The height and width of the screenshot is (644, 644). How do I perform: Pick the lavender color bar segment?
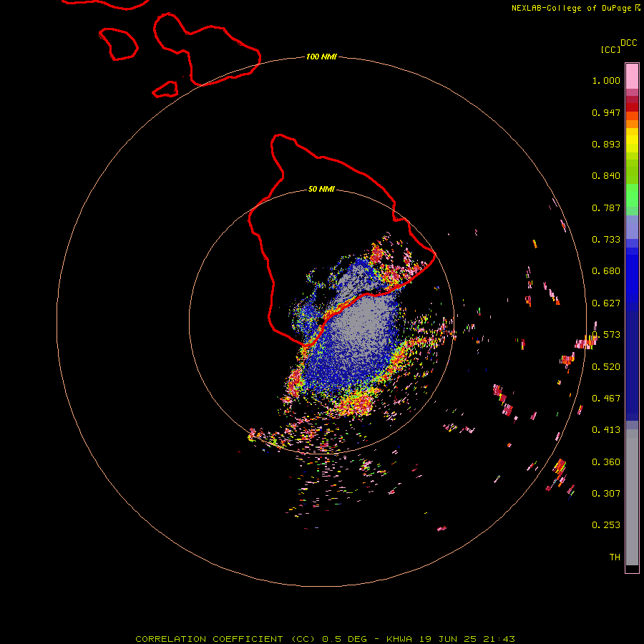pos(632,227)
